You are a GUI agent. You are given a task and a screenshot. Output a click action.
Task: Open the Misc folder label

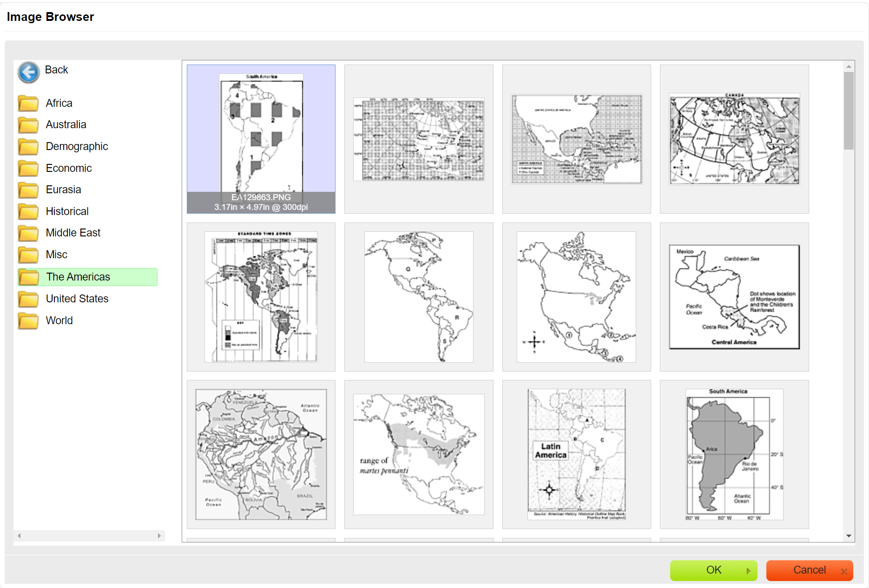[56, 255]
